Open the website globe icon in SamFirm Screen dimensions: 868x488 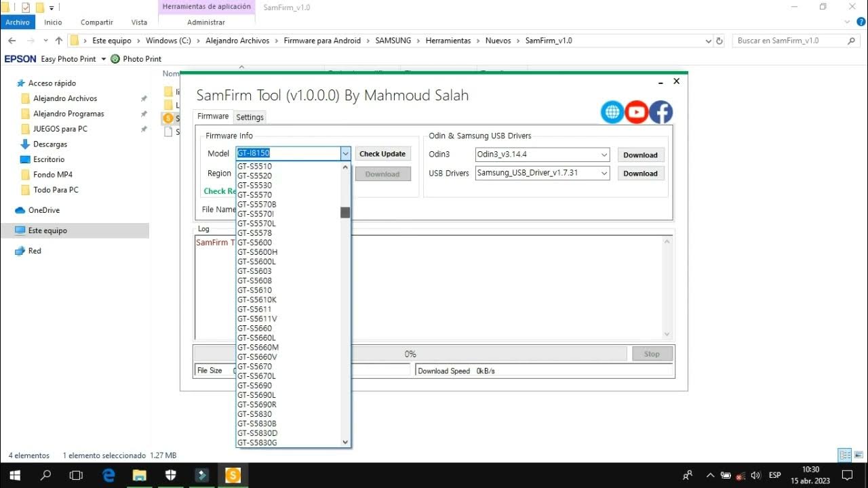click(x=612, y=112)
